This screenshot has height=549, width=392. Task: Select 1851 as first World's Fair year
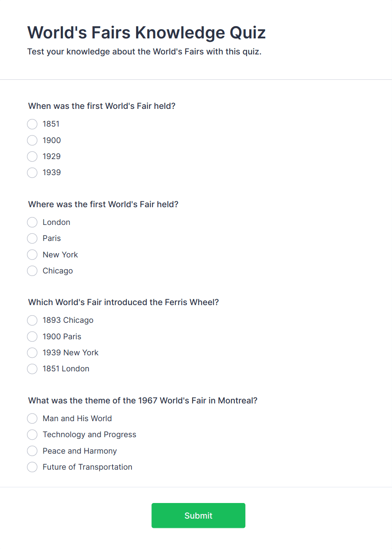point(32,124)
